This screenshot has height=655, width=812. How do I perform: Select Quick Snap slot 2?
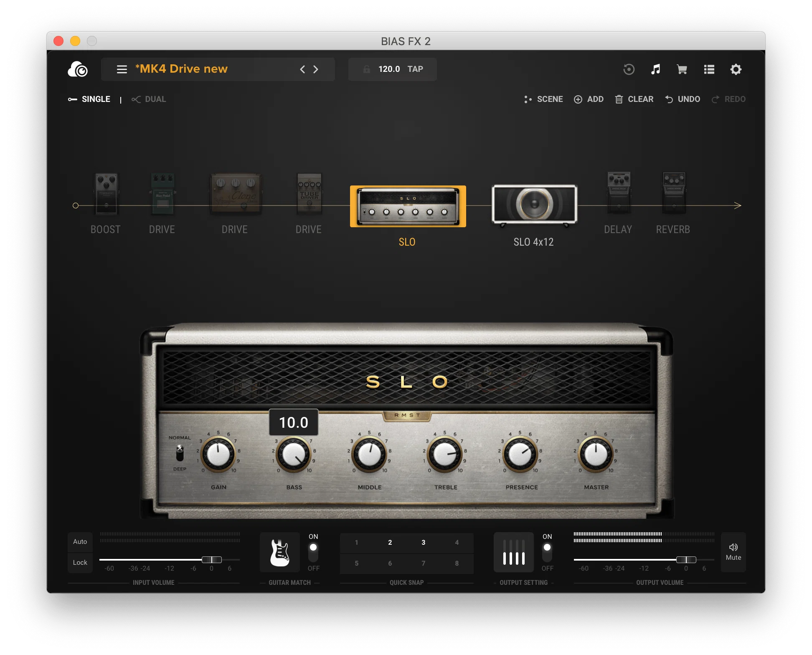390,543
